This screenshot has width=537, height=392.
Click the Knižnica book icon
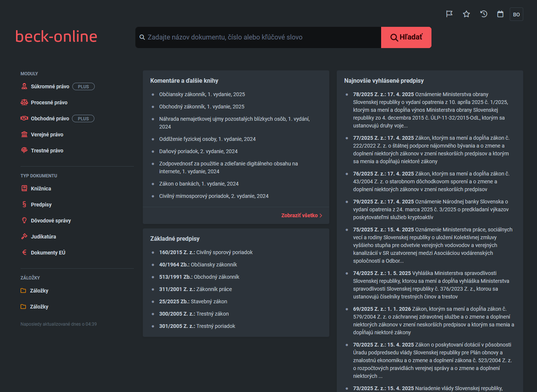point(24,189)
